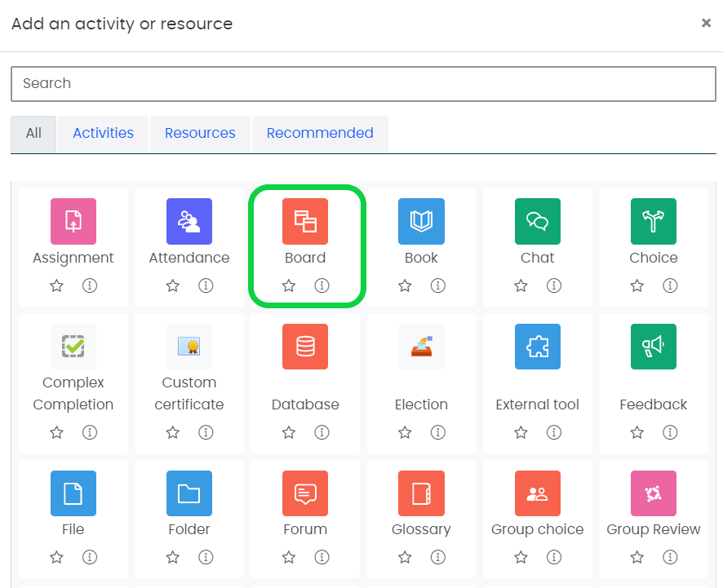Screen dimensions: 723x588
Task: Open the Recommended tab
Action: 320,133
